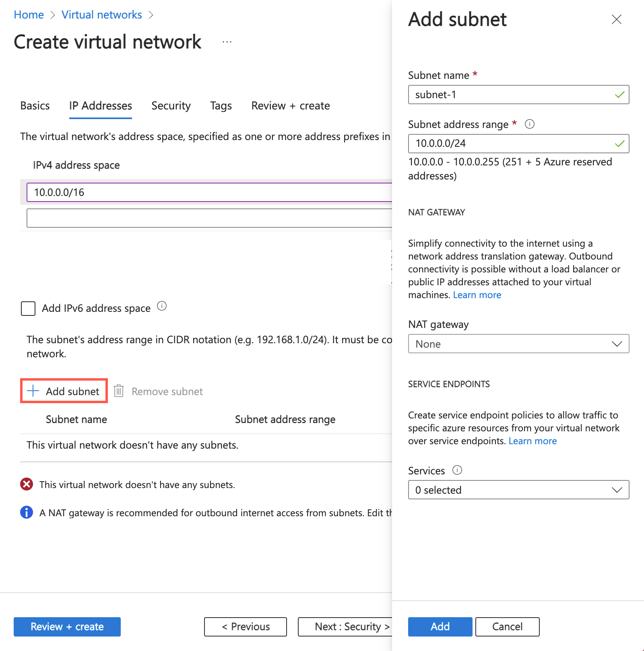Enable Add IPv6 address space checkbox
The height and width of the screenshot is (651, 644).
(x=28, y=309)
